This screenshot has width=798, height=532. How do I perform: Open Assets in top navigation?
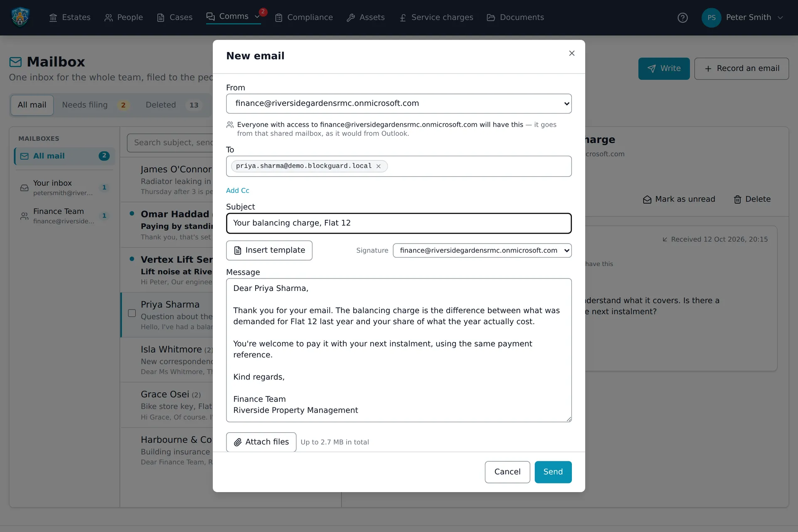point(366,17)
